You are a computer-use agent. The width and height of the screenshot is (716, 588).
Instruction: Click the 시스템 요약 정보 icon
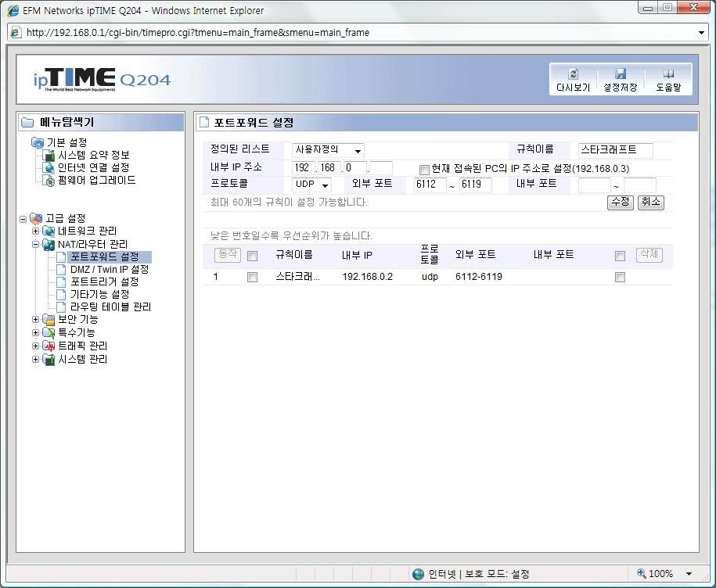[x=49, y=156]
